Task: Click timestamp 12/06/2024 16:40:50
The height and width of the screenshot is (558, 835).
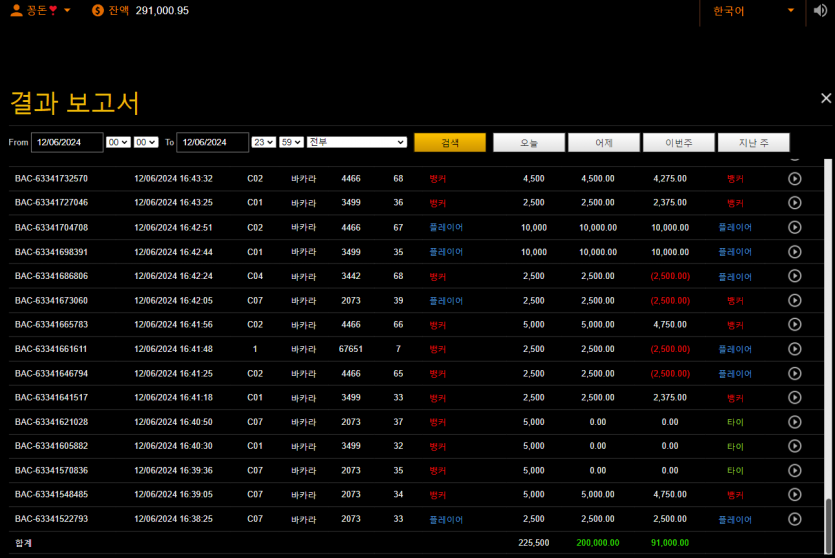Action: 173,422
